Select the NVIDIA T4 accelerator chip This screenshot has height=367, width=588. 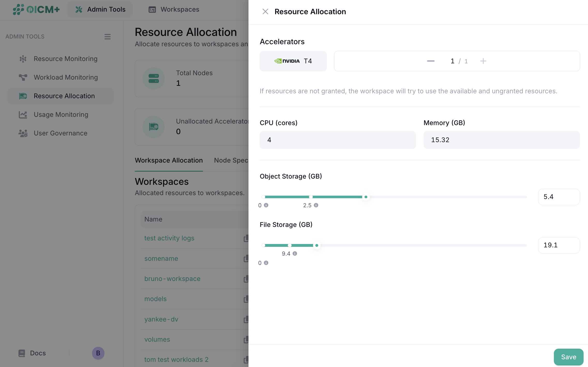point(293,61)
